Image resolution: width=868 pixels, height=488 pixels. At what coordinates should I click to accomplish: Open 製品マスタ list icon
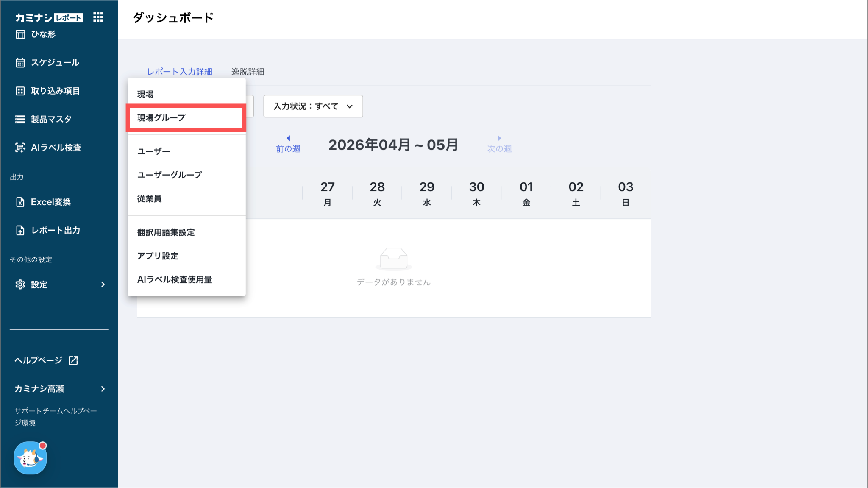tap(20, 119)
